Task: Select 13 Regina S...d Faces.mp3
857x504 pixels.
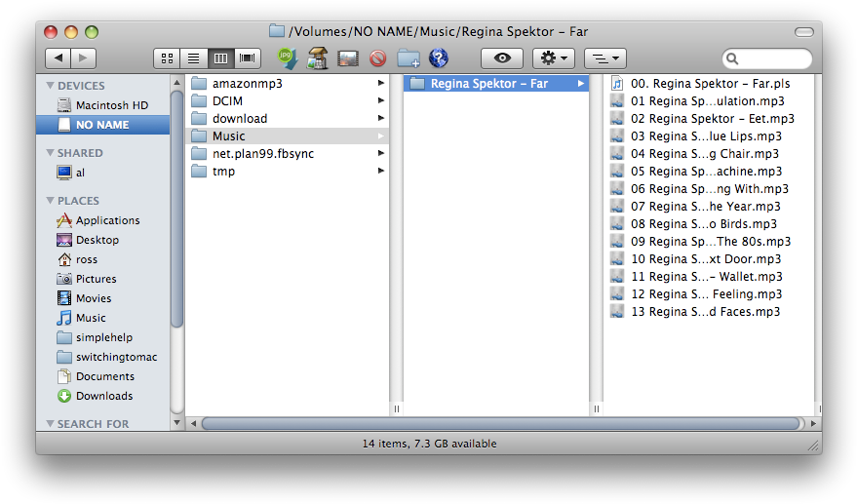Action: [709, 312]
